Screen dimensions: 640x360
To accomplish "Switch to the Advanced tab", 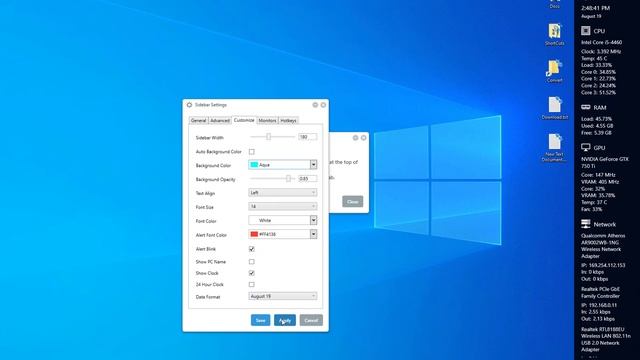I will coord(220,120).
